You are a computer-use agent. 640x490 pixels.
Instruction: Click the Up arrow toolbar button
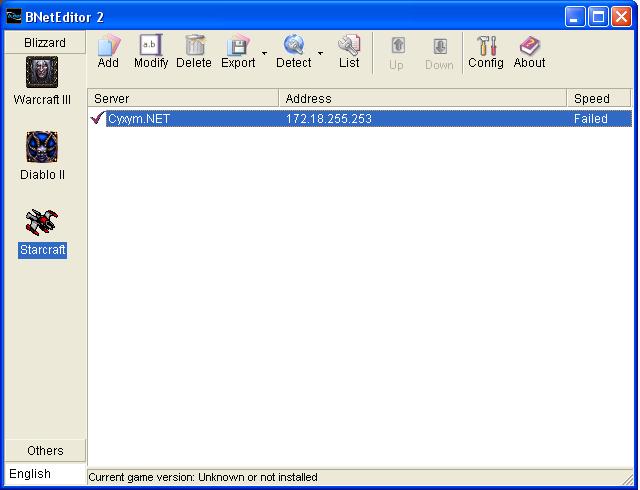[x=397, y=53]
